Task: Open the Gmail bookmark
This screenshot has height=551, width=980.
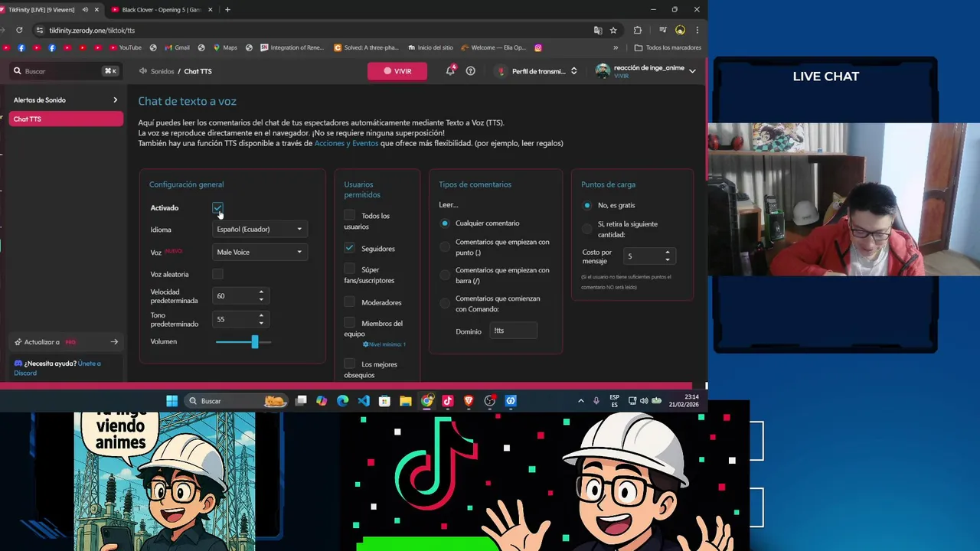Action: (177, 47)
